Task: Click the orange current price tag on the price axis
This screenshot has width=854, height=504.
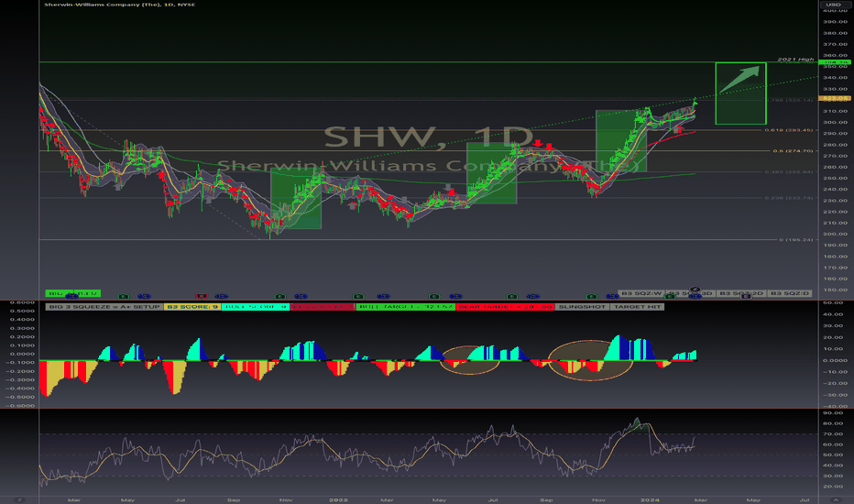Action: coord(835,98)
